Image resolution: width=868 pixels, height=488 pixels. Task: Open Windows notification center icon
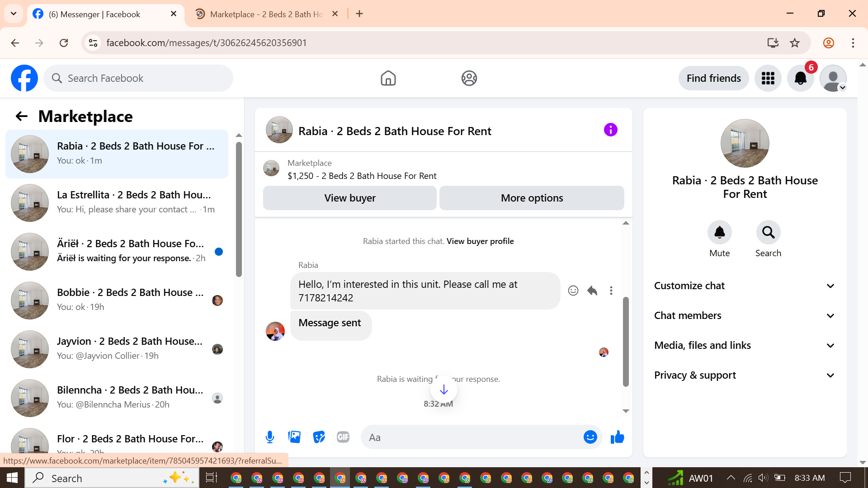(x=845, y=478)
